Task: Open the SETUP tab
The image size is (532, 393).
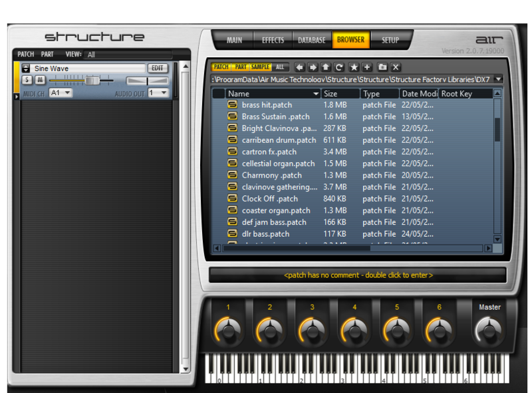Action: 390,40
